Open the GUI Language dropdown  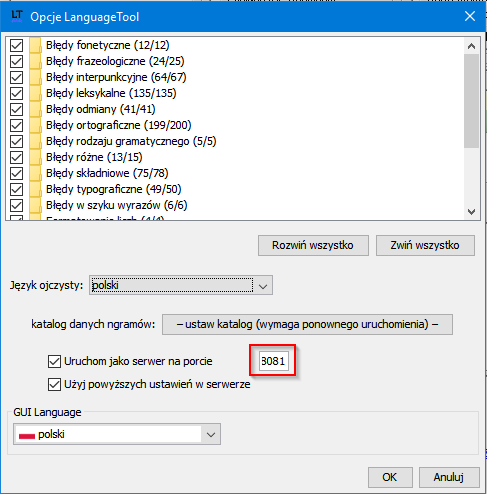117,434
